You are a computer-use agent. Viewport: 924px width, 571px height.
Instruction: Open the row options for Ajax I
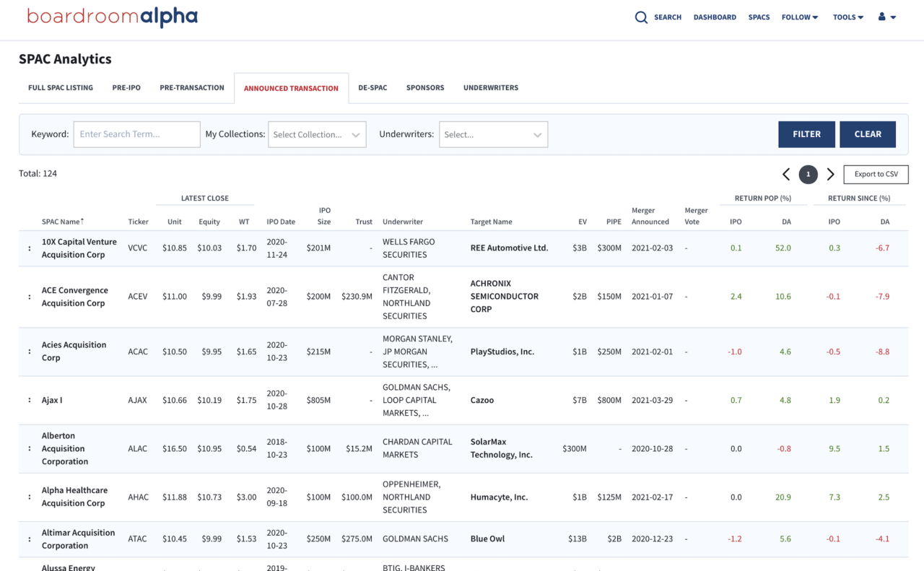(x=29, y=400)
